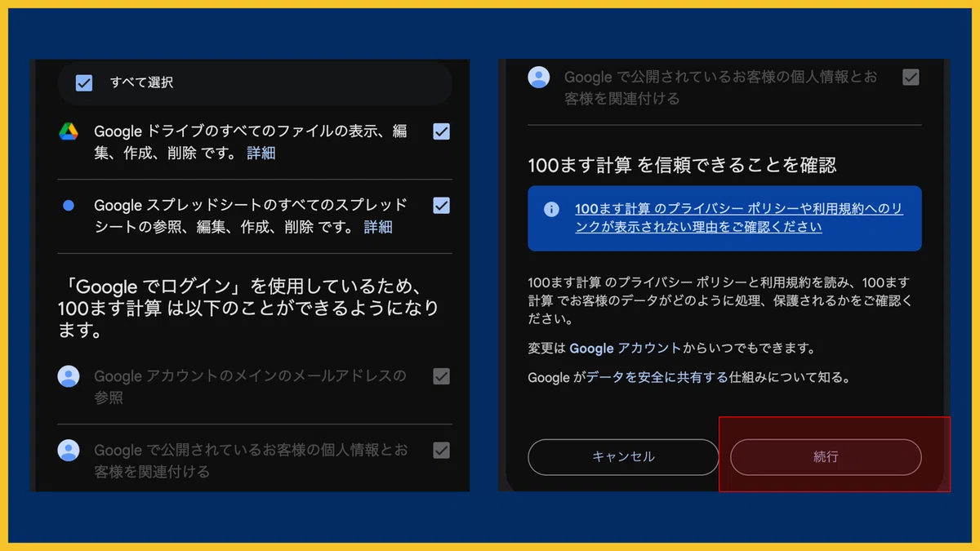The height and width of the screenshot is (551, 980).
Task: Open the データを安全に共有する link
Action: coord(657,377)
